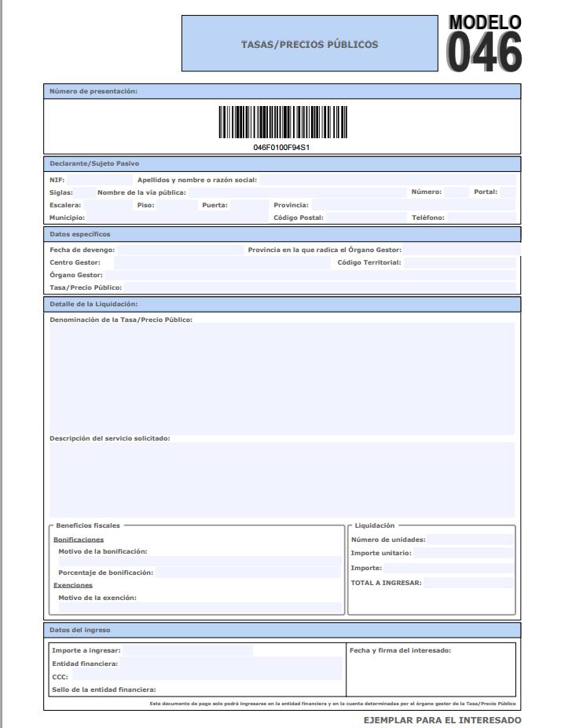Click the Número de unidades field
Screen dimensions: 561x728
[471, 540]
